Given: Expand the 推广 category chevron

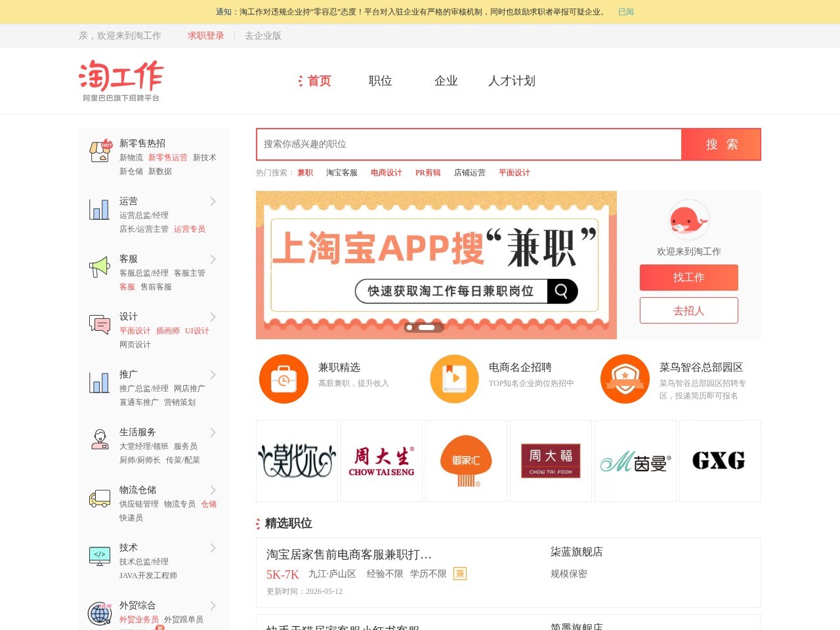Looking at the screenshot, I should point(213,375).
